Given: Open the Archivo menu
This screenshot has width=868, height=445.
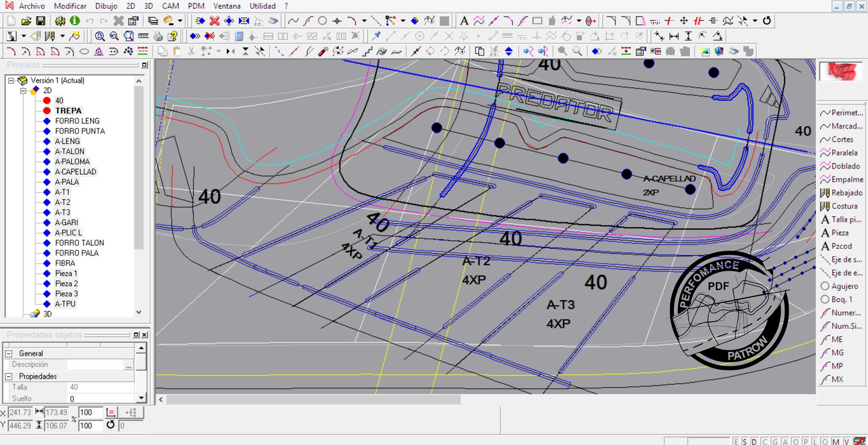Looking at the screenshot, I should pos(32,6).
